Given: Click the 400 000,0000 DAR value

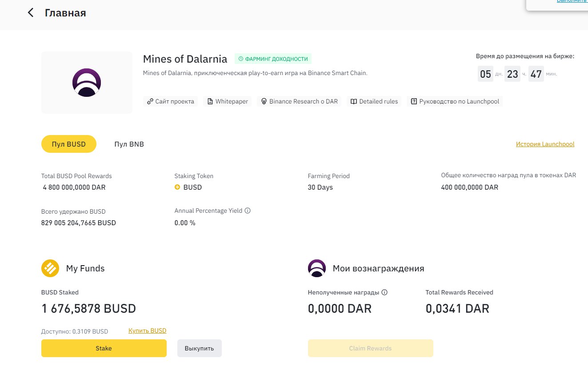Looking at the screenshot, I should (470, 187).
